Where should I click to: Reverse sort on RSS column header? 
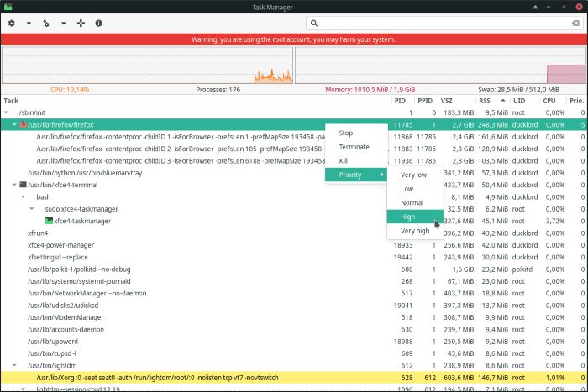pos(492,101)
